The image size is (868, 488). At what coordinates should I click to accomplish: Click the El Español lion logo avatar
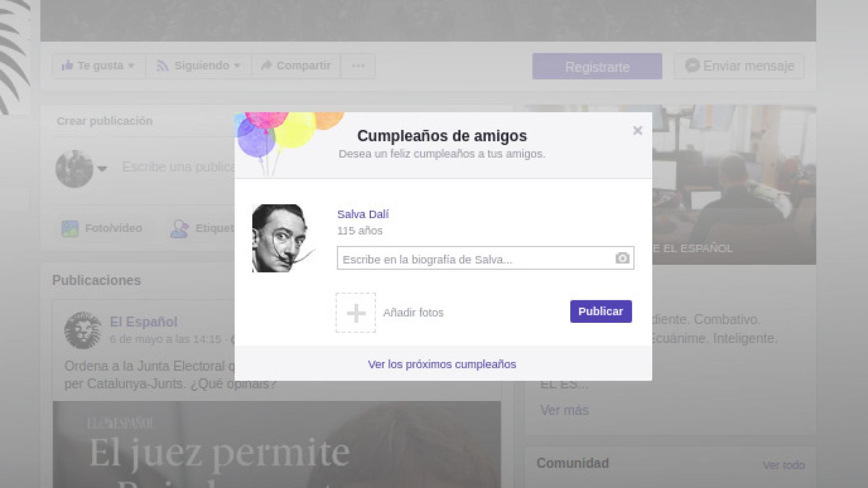click(x=82, y=330)
